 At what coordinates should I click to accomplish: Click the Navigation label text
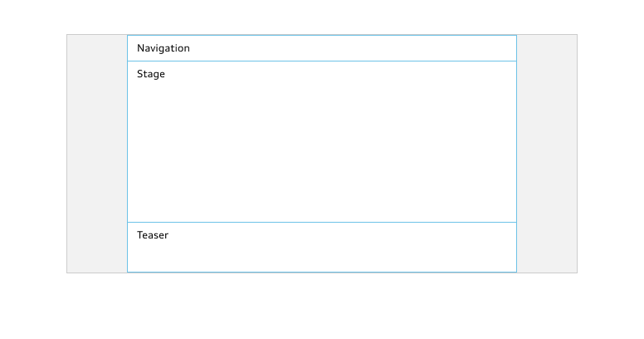click(163, 48)
